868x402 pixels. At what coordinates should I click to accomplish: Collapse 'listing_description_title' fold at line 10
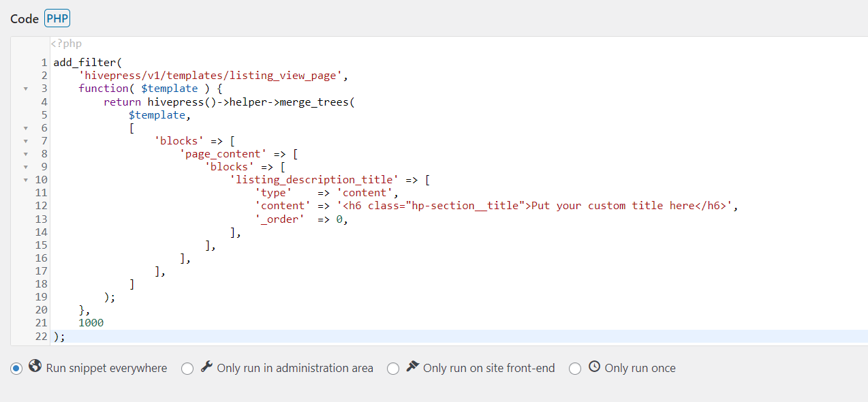point(26,180)
